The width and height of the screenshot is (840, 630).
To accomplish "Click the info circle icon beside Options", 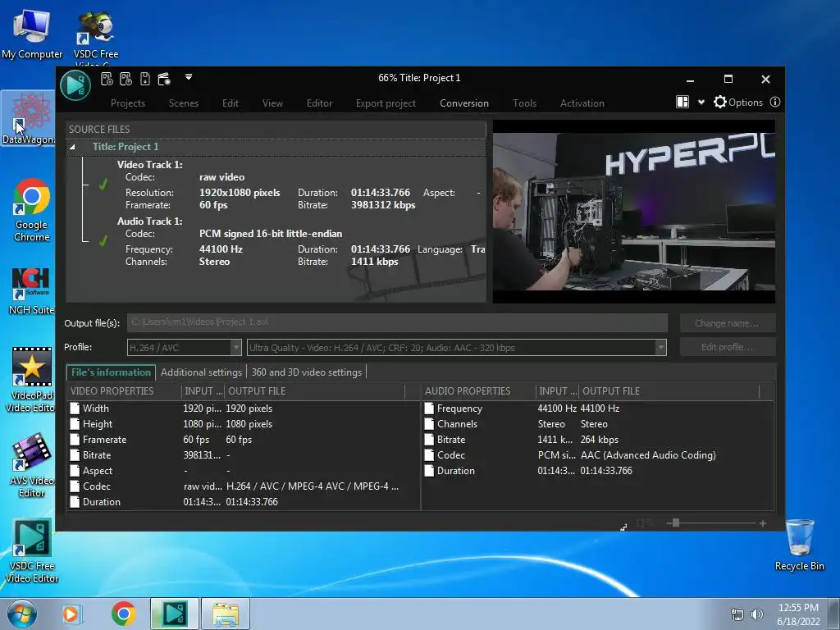I will [774, 102].
